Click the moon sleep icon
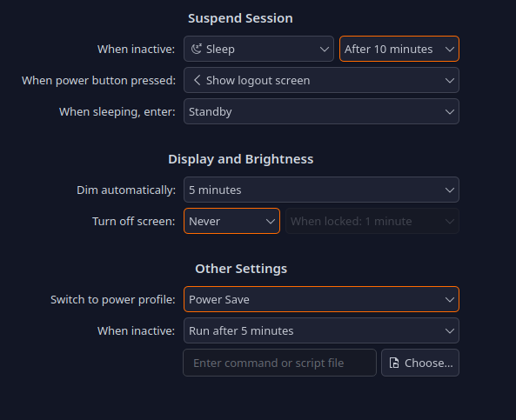516x420 pixels. coord(197,49)
